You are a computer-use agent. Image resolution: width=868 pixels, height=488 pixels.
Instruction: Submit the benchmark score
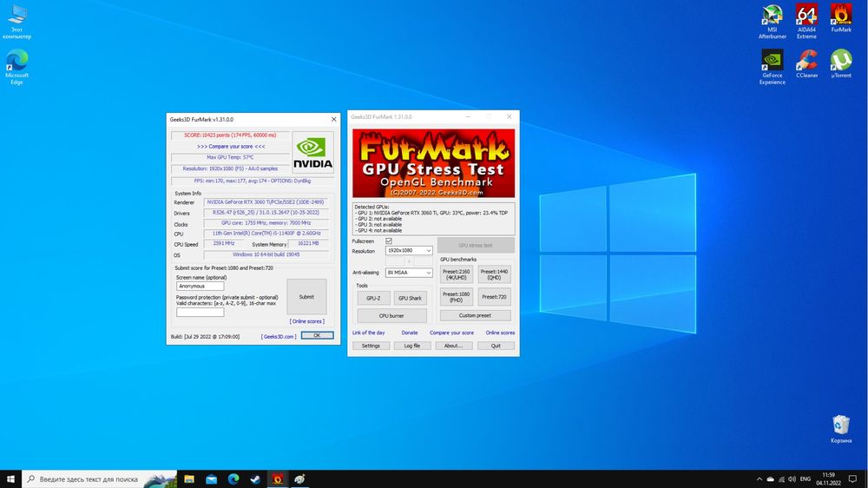tap(306, 297)
